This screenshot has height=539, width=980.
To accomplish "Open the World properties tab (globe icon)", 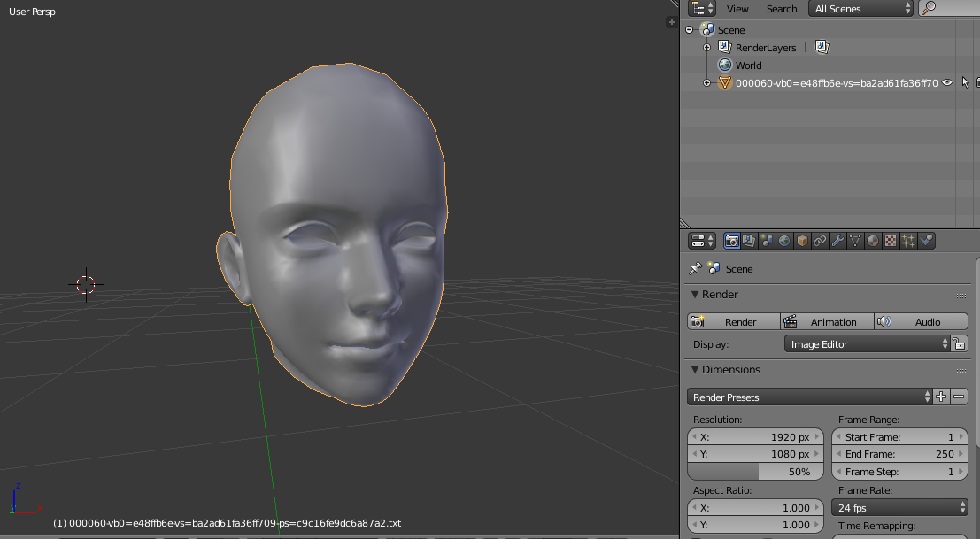I will pyautogui.click(x=784, y=241).
